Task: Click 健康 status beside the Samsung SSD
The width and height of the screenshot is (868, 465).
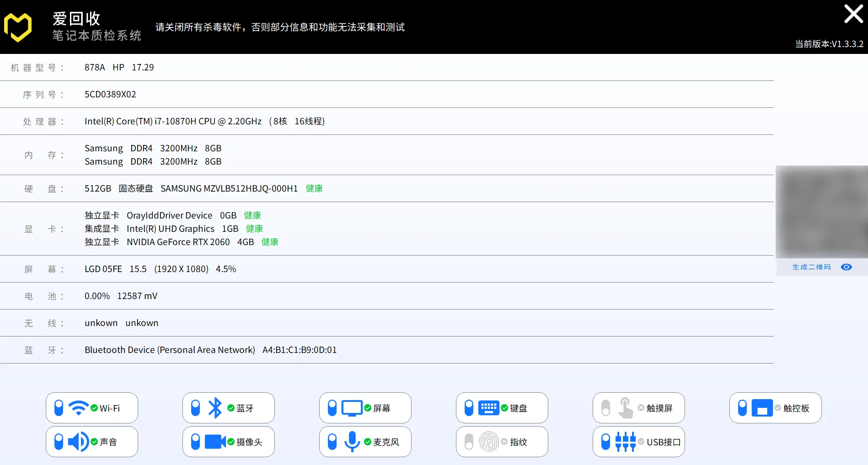Action: pos(314,188)
